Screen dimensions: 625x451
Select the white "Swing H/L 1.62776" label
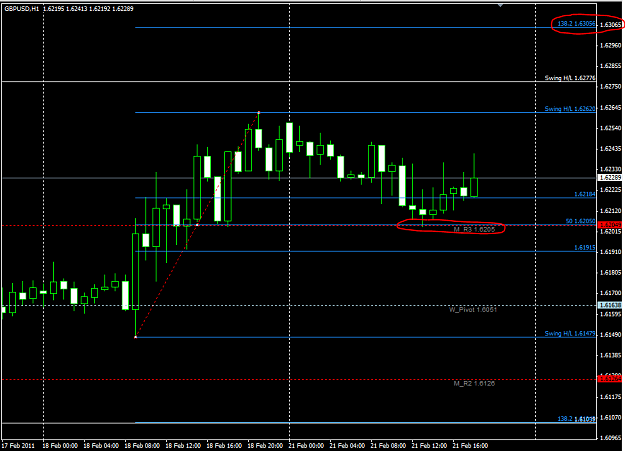point(570,78)
